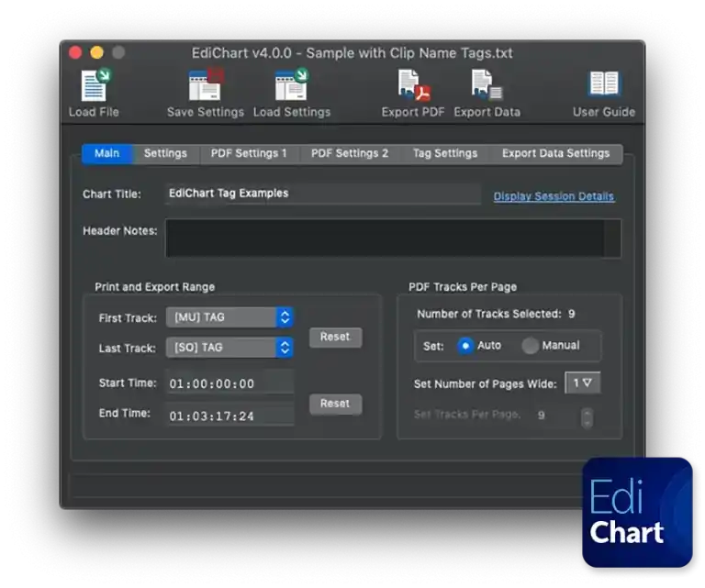
Task: Click the Export Data toolbar icon
Action: tap(487, 85)
